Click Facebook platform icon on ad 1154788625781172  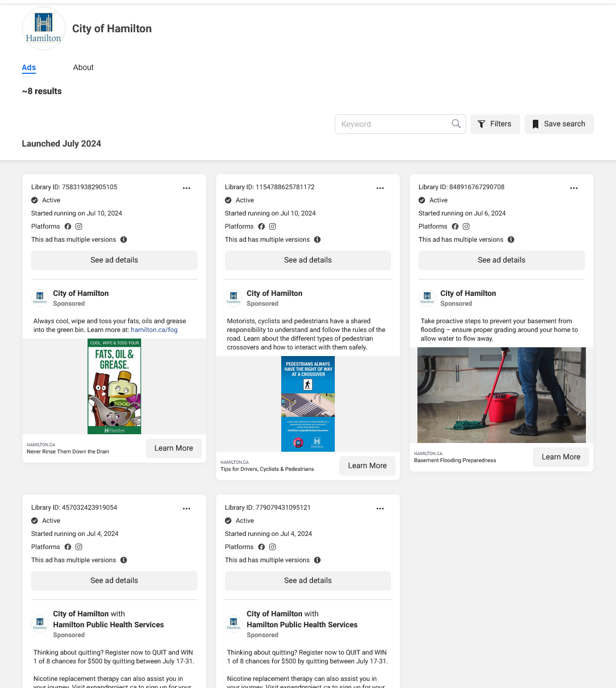261,226
